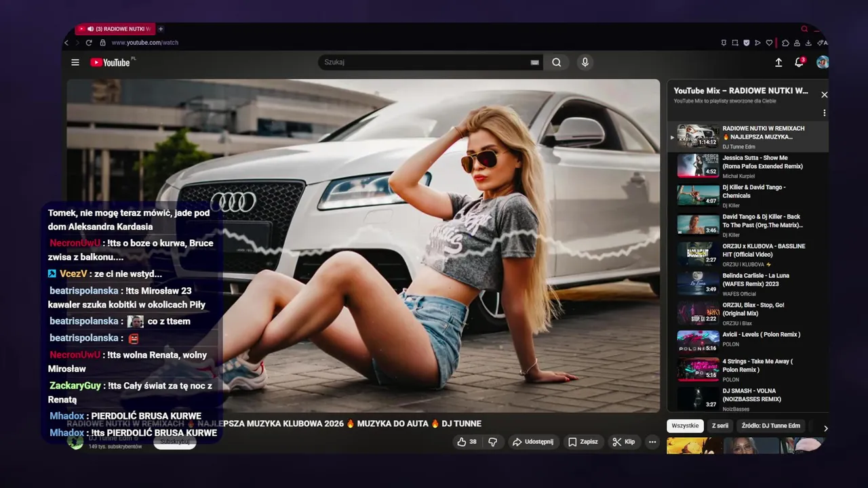868x488 pixels.
Task: Play Belinda Carlisle - La Luna WAFES Remix
Action: tap(748, 284)
